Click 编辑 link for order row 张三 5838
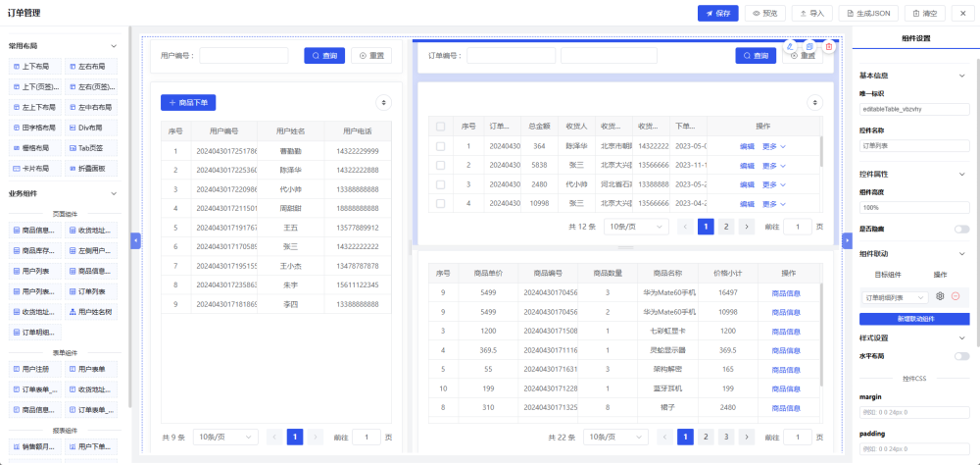980x465 pixels. pyautogui.click(x=747, y=166)
